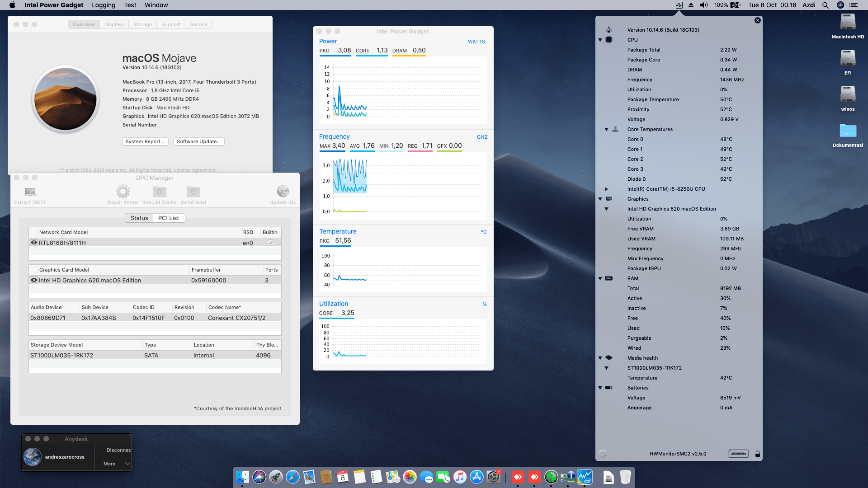Toggle the Builtin checkbox for RTL8168H
This screenshot has width=868, height=488.
tap(270, 243)
